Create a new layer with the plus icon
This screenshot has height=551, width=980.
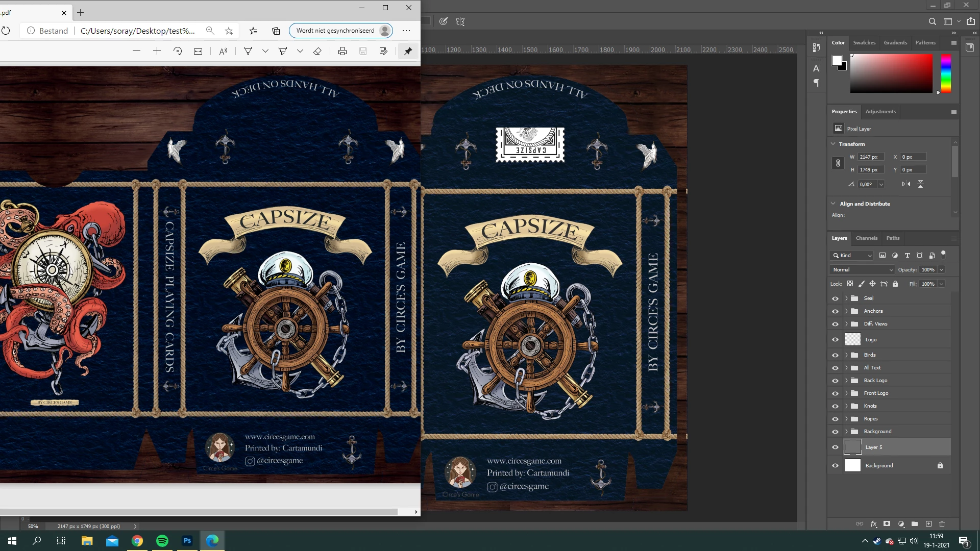(x=928, y=524)
